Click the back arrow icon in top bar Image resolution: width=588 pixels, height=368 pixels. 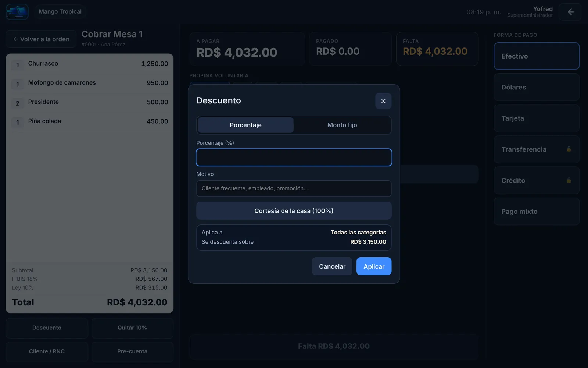[x=570, y=12]
